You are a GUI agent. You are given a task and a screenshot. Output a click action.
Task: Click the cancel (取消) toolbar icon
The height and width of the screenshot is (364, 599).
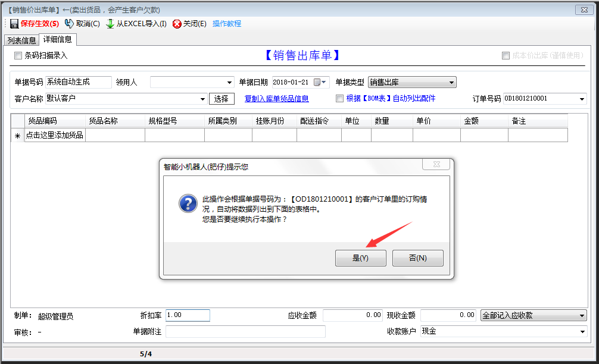[x=69, y=24]
